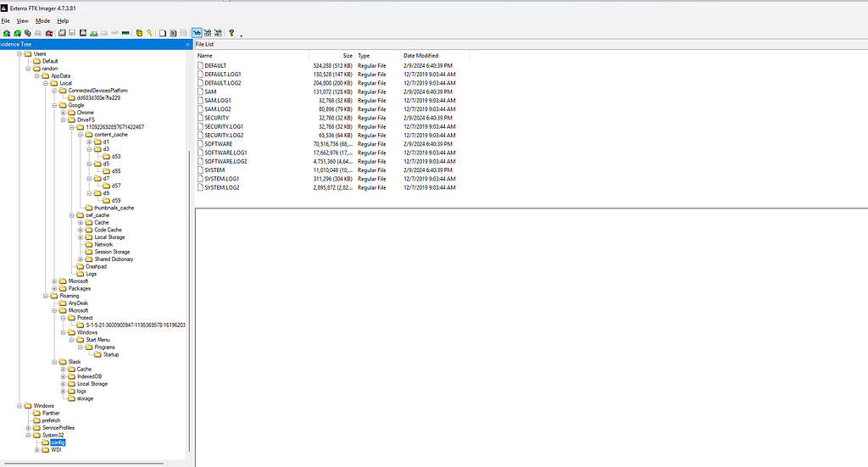Select the Crashpad folder in tree
This screenshot has height=467, width=868.
tap(96, 267)
